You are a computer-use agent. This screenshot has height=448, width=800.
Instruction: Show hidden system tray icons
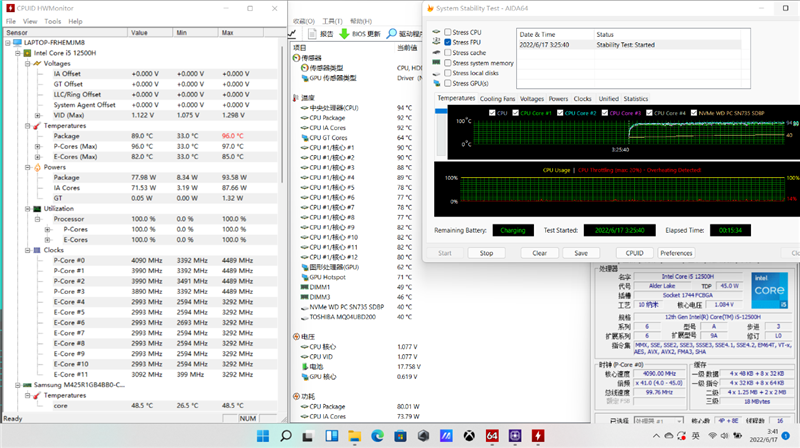click(656, 436)
